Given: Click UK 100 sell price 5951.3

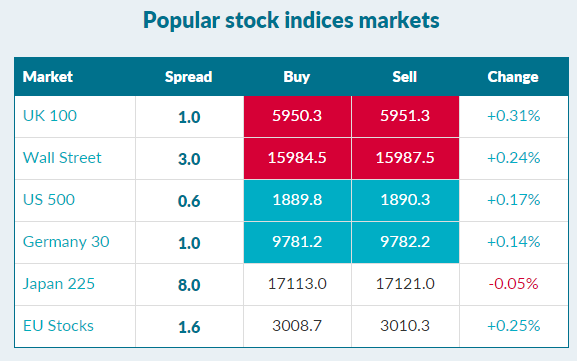Looking at the screenshot, I should (405, 117).
